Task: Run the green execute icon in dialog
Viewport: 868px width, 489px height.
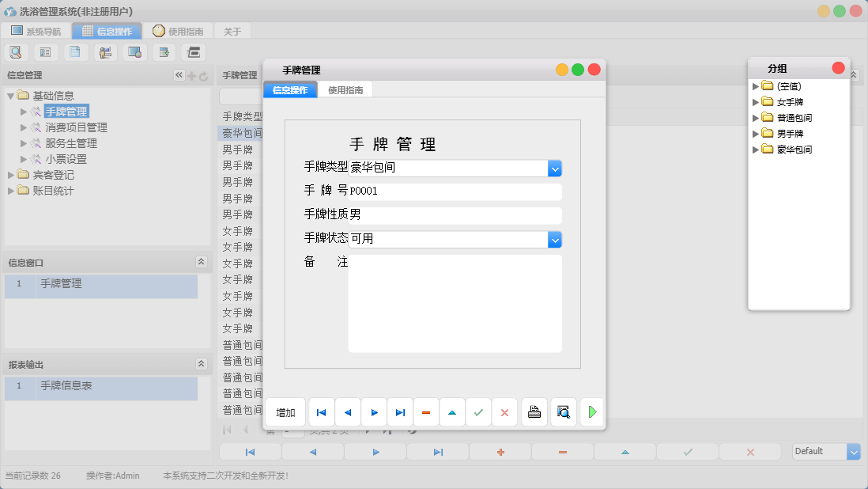Action: 591,411
